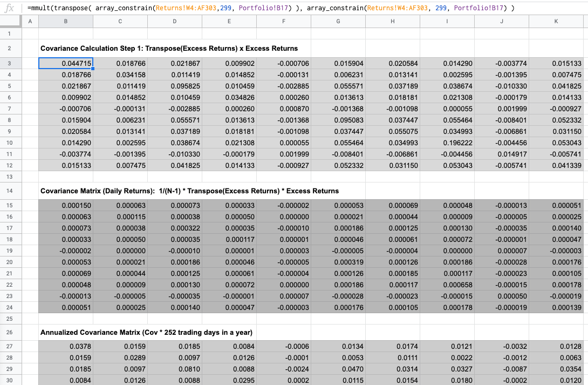This screenshot has width=588, height=385.
Task: Select cell with value -0.010330 in row 5
Action: pyautogui.click(x=502, y=86)
